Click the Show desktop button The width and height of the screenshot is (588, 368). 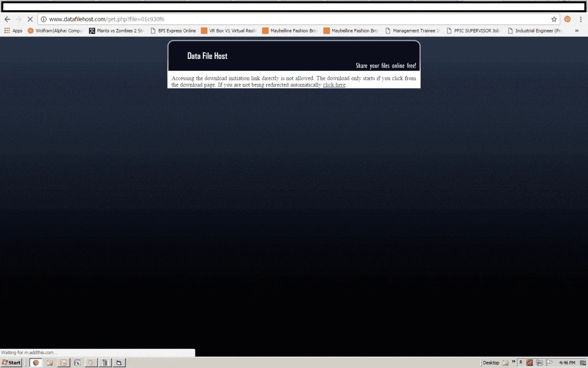coord(584,363)
